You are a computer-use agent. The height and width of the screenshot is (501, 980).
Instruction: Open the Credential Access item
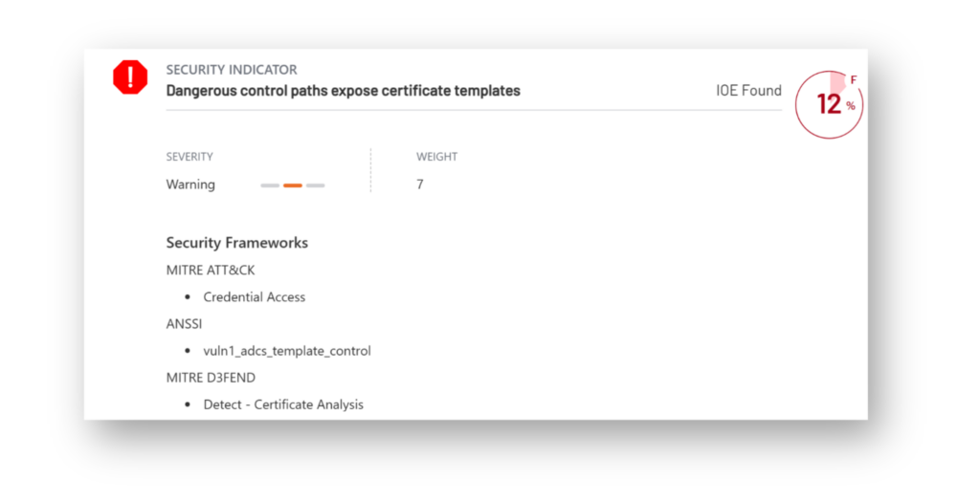tap(255, 297)
